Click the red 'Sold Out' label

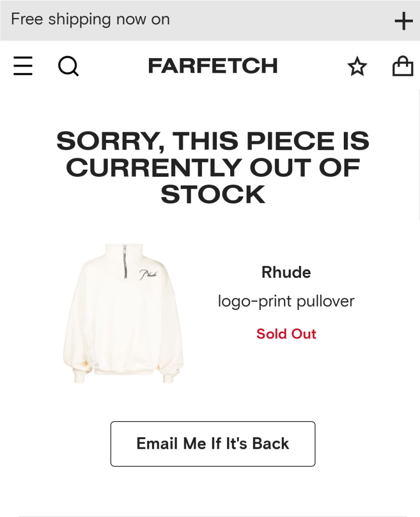[x=286, y=334]
